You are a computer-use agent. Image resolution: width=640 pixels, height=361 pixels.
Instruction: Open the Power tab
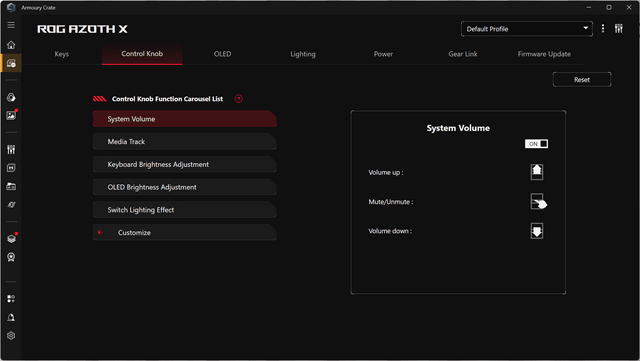click(383, 54)
